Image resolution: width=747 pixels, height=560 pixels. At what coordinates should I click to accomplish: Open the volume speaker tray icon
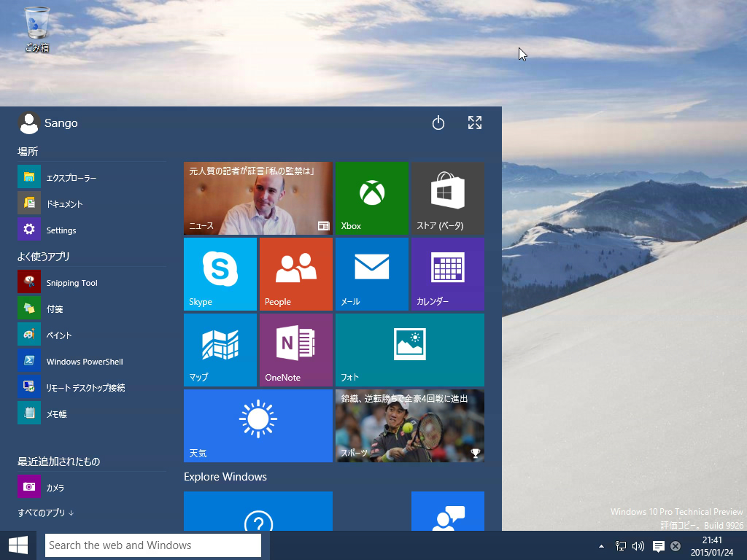pyautogui.click(x=638, y=545)
